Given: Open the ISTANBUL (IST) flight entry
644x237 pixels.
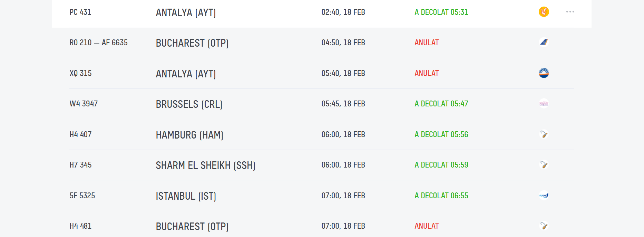Looking at the screenshot, I should click(x=186, y=196).
